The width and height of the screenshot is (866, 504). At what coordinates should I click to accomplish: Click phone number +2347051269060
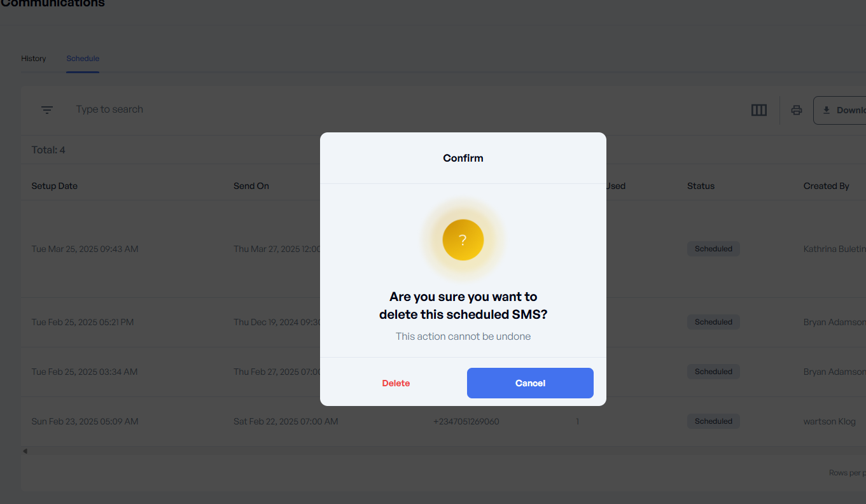(x=466, y=421)
